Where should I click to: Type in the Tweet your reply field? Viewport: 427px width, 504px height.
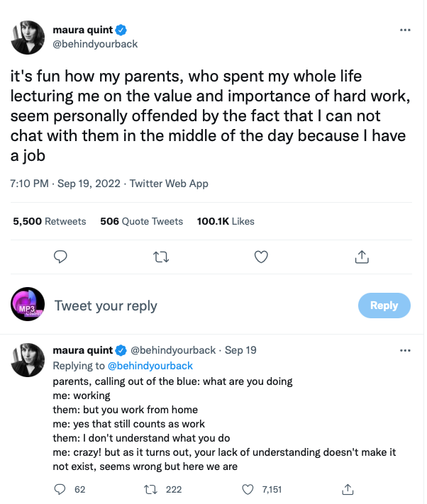pyautogui.click(x=199, y=306)
